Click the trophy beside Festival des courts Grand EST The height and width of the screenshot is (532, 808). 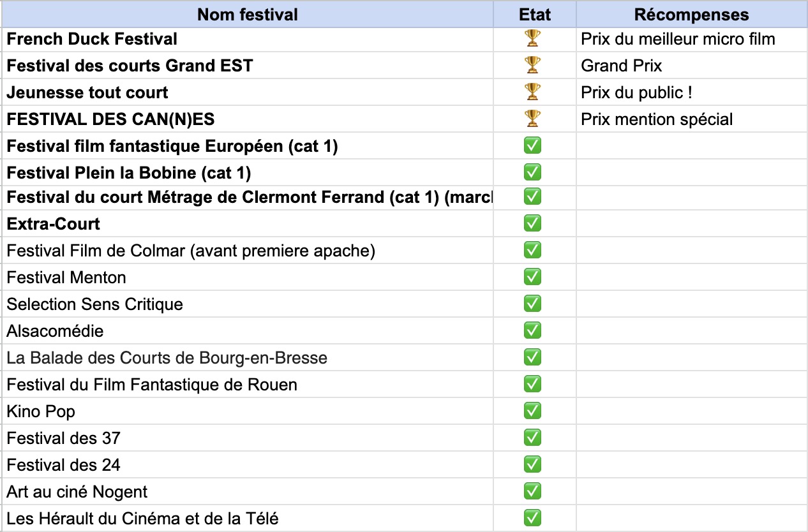532,66
